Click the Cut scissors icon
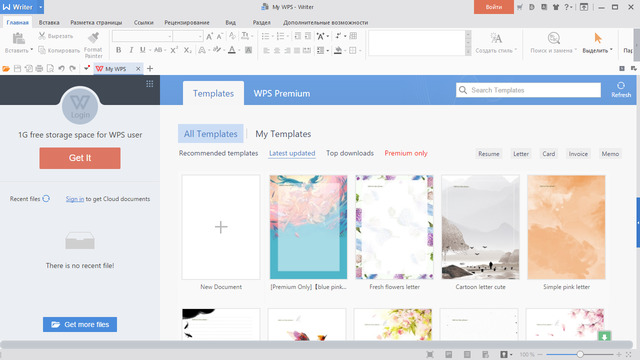The height and width of the screenshot is (360, 640). [x=42, y=36]
